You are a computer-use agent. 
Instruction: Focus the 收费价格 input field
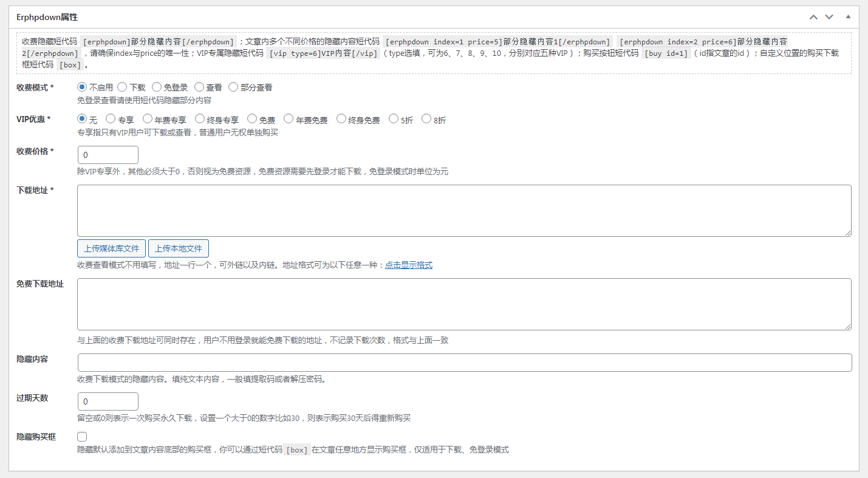(x=108, y=155)
